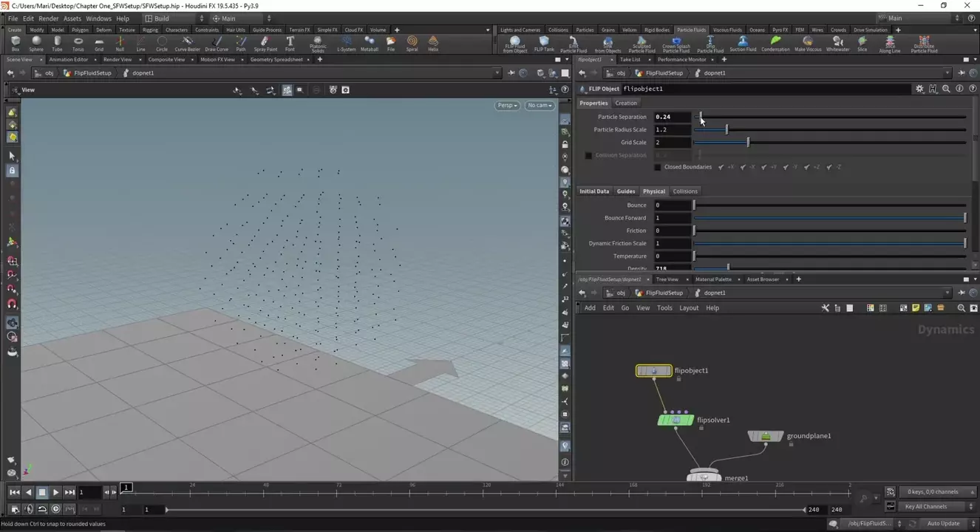Choose the Crown Splash Particle Fluid tool

coord(676,43)
